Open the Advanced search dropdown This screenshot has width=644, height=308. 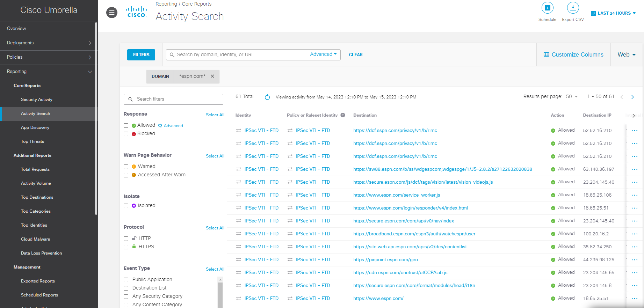coord(323,54)
